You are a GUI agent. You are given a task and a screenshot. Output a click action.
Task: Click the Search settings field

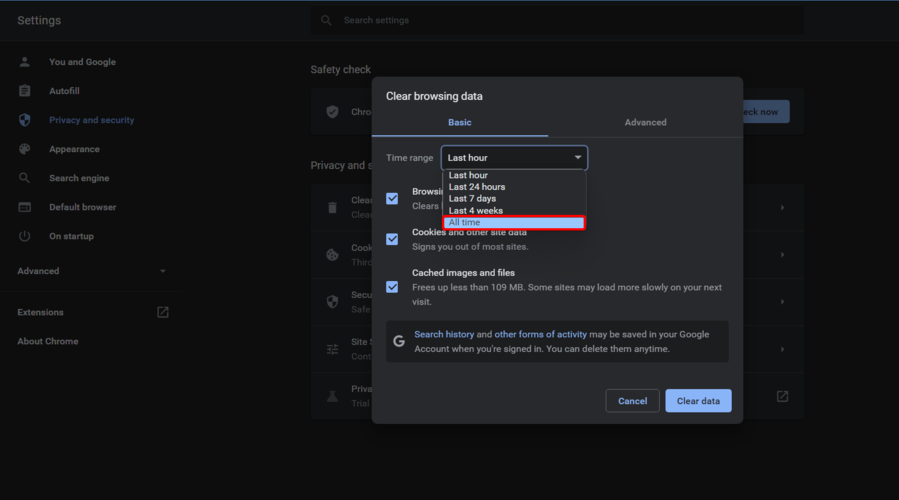(x=560, y=20)
